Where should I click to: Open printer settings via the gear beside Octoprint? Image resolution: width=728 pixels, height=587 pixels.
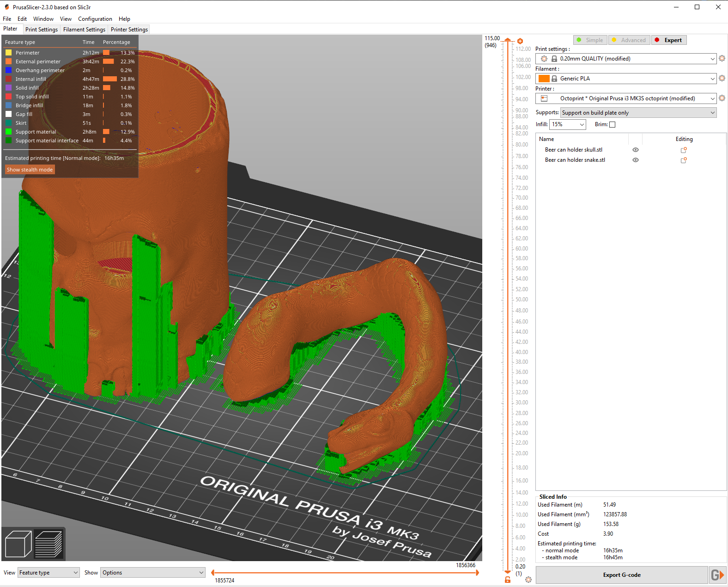[722, 98]
